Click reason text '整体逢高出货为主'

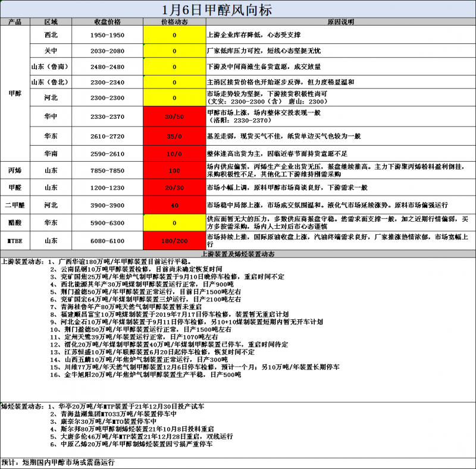coord(234,154)
